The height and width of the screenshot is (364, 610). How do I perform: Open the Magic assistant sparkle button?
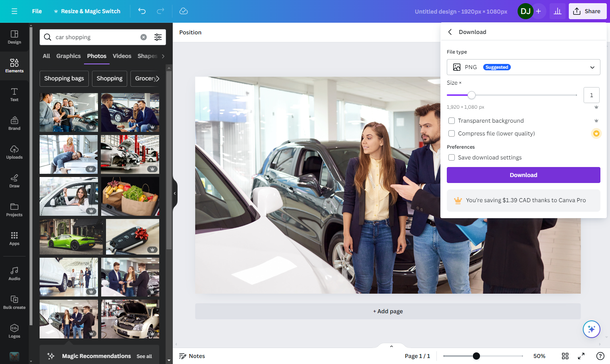click(x=592, y=329)
